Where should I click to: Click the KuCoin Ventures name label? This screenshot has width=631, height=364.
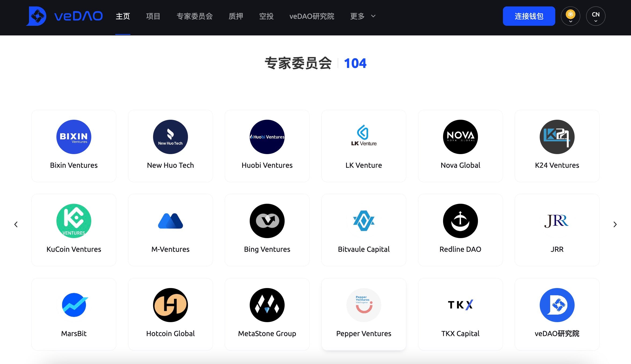74,249
